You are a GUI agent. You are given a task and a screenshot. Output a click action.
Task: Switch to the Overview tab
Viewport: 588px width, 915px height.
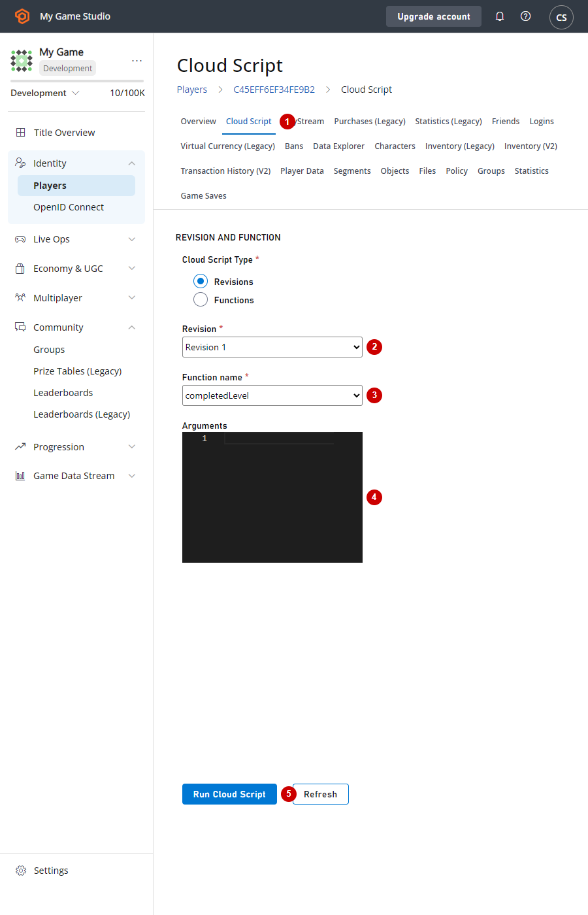pyautogui.click(x=199, y=122)
